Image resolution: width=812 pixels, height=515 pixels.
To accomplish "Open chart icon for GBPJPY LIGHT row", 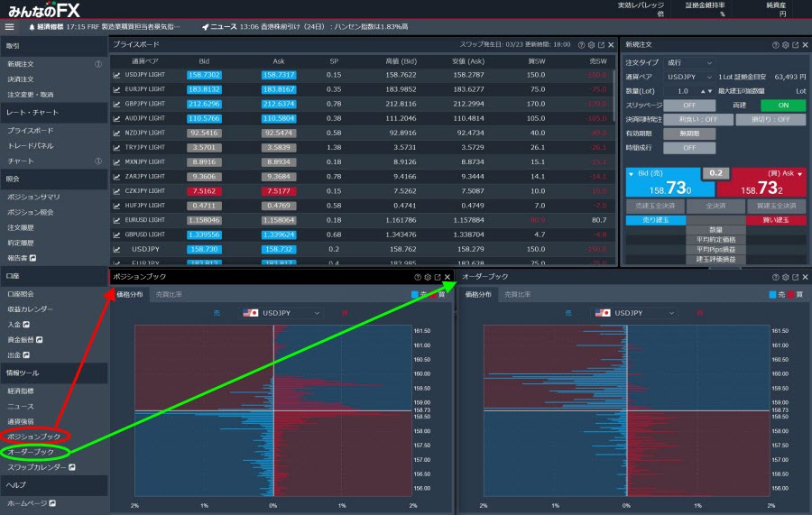I will point(116,104).
